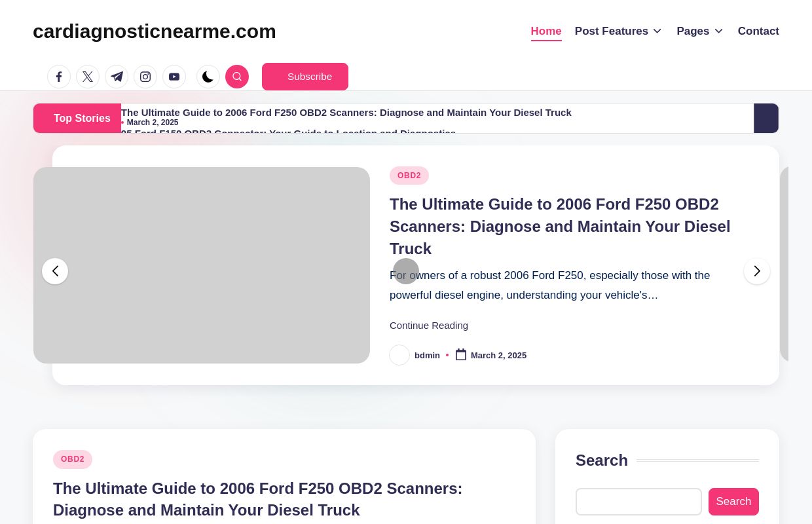The height and width of the screenshot is (524, 812).
Task: Open the Home menu item
Action: click(546, 31)
